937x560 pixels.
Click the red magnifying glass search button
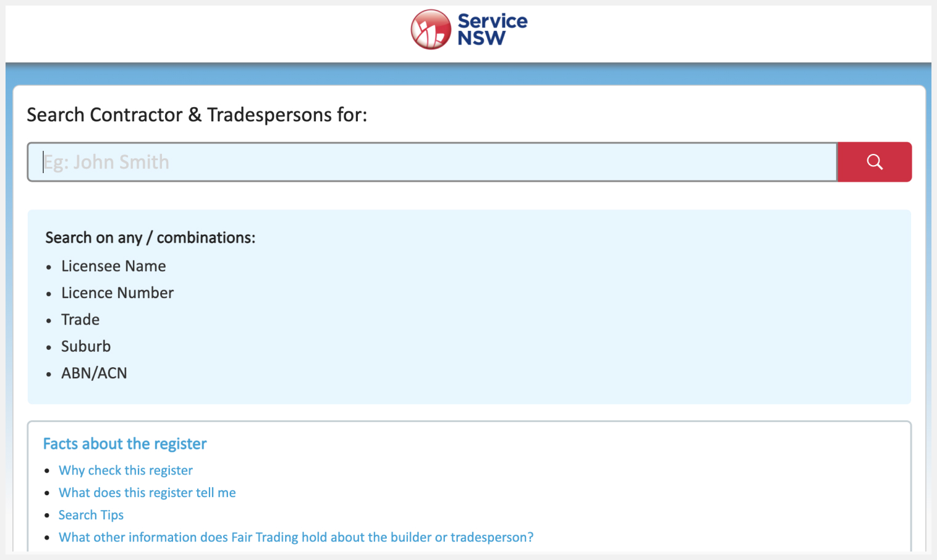874,162
